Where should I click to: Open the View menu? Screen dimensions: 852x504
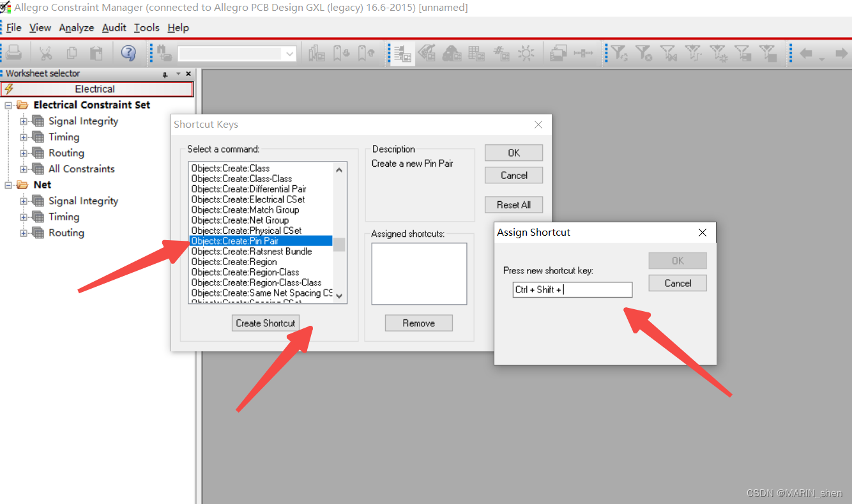40,27
